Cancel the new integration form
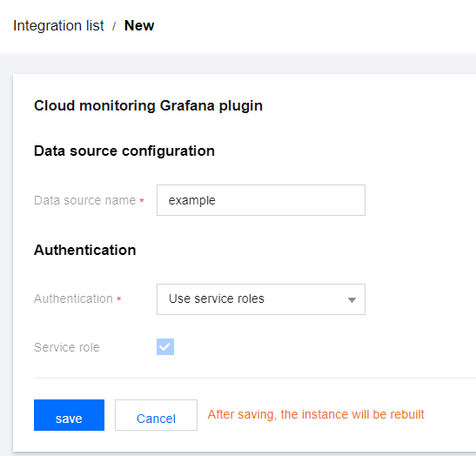The image size is (476, 456). [156, 415]
